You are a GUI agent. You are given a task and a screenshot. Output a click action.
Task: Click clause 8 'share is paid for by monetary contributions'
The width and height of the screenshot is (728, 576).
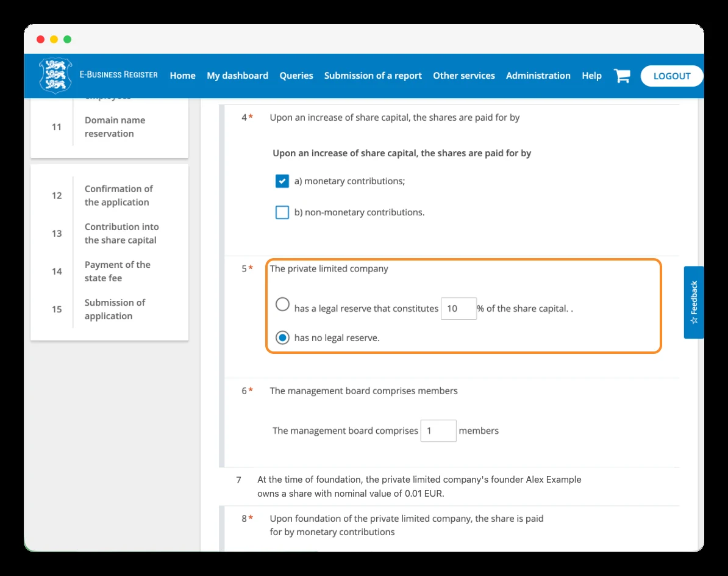[406, 525]
